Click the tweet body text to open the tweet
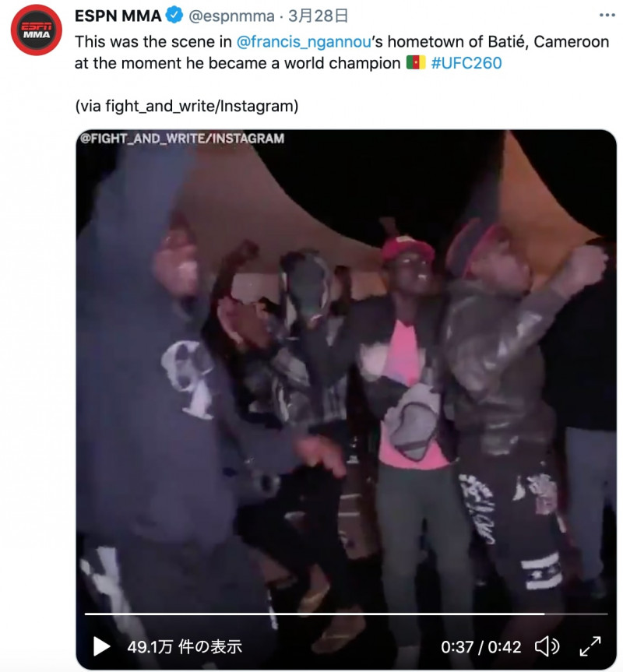Image resolution: width=623 pixels, height=672 pixels. [x=342, y=52]
